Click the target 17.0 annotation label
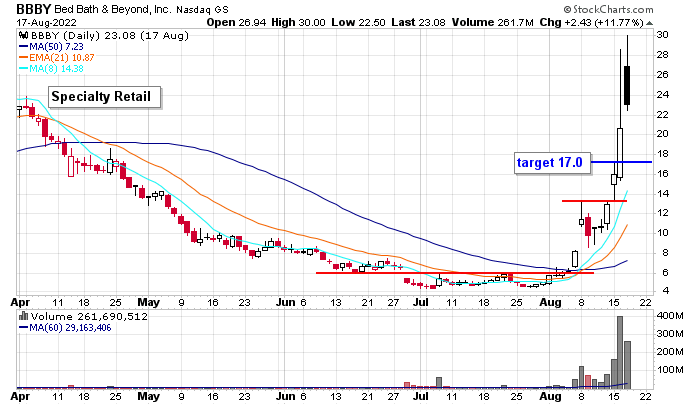Viewport: 700px width, 405px height. (x=552, y=163)
